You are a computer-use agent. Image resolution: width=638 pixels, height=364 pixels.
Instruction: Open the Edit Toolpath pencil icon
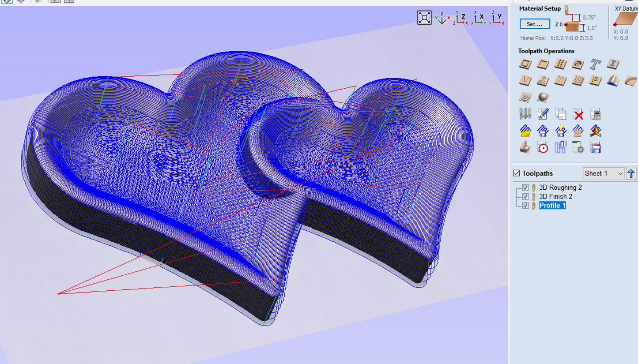pyautogui.click(x=543, y=114)
